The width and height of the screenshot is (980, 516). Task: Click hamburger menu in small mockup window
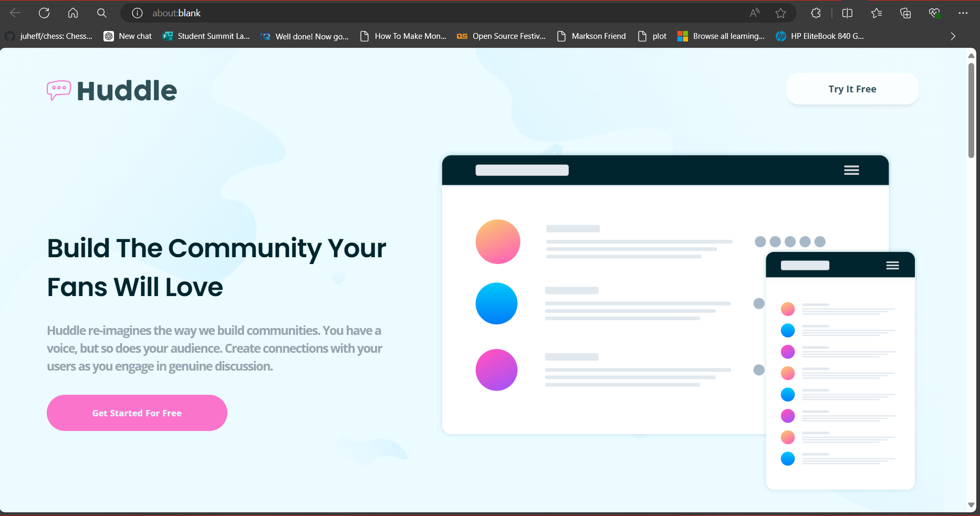click(x=893, y=266)
